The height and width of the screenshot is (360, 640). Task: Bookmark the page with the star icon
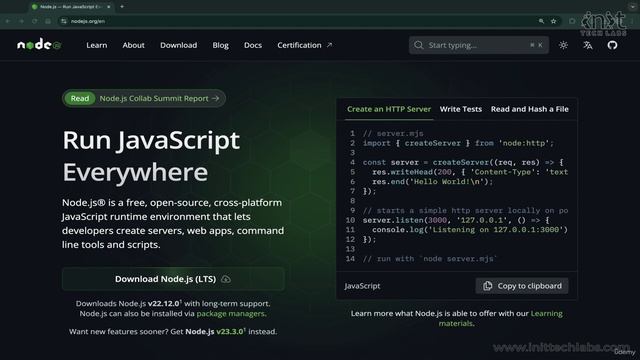(x=553, y=21)
